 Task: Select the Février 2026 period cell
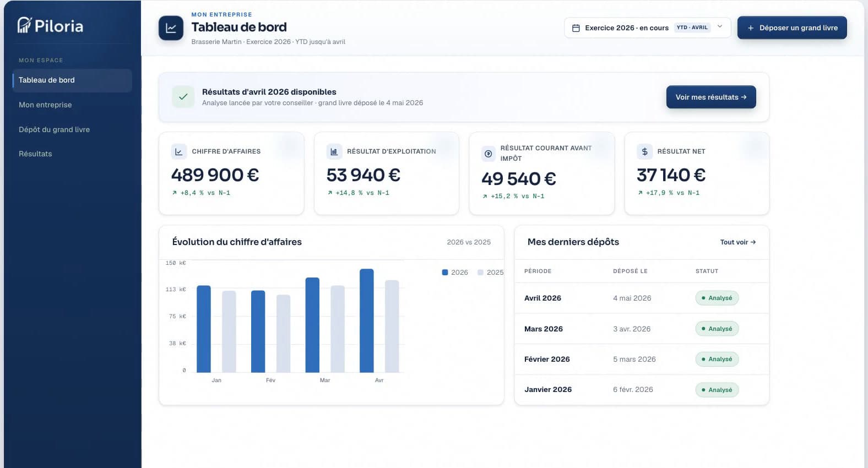click(547, 359)
